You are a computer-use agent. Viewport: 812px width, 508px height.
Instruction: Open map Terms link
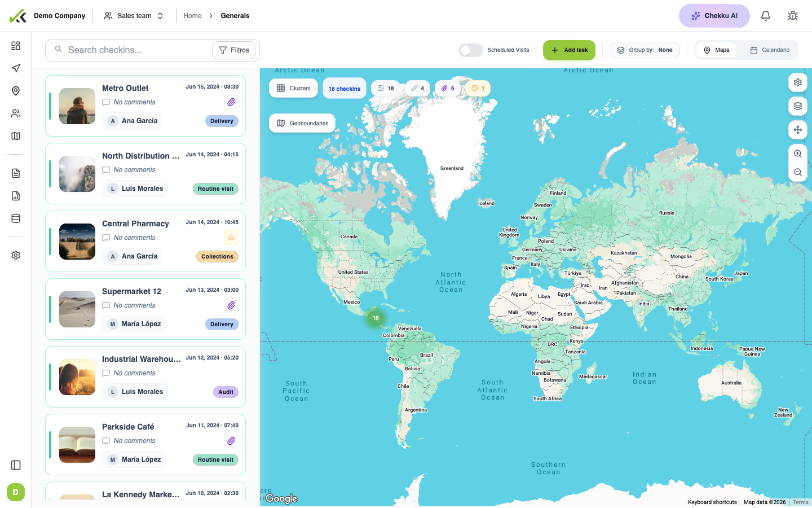click(x=800, y=502)
